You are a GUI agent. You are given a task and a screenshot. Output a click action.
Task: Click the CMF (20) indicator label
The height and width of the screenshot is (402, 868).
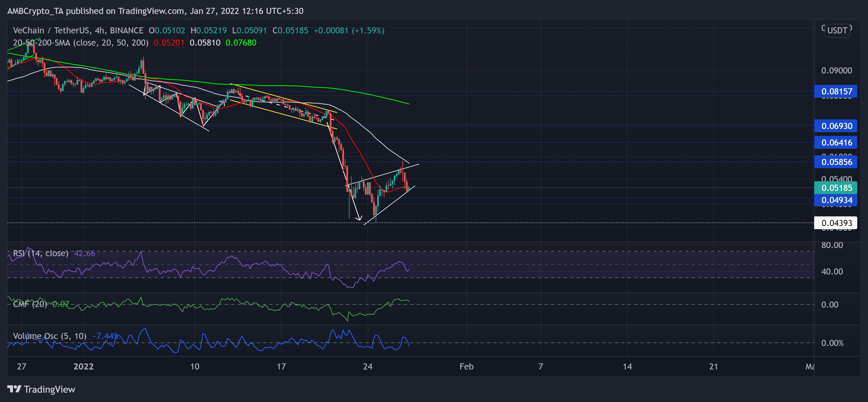(x=30, y=304)
